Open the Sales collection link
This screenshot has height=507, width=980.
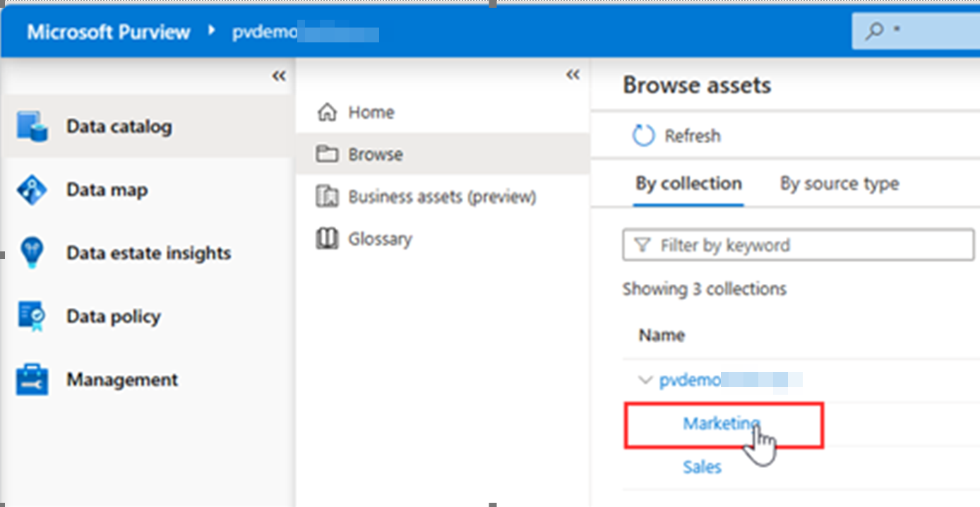pyautogui.click(x=702, y=467)
